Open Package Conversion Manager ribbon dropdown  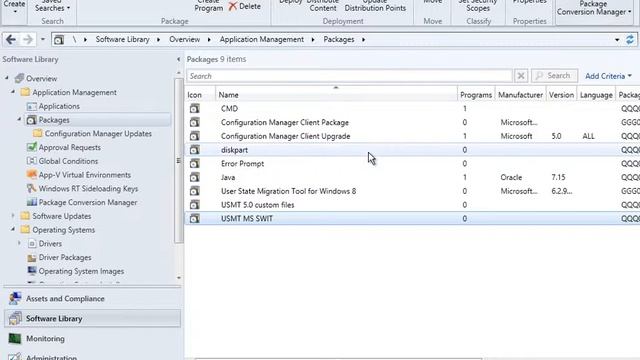click(594, 9)
